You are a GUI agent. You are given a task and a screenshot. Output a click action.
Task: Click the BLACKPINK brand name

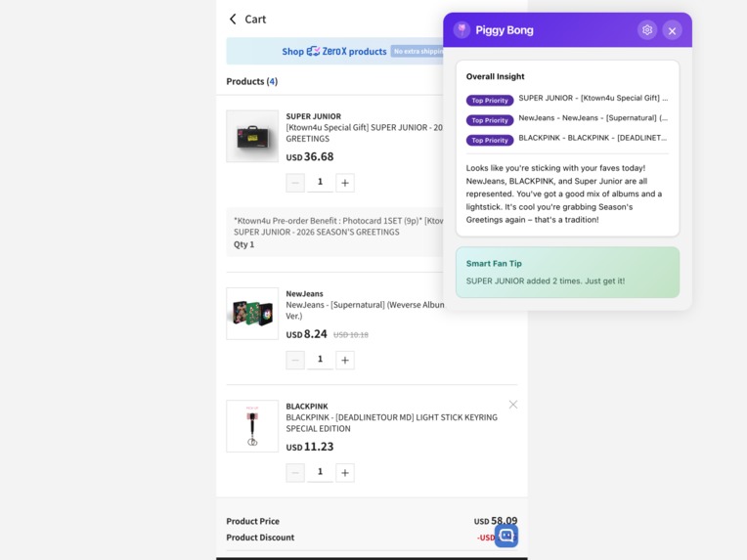[307, 407]
